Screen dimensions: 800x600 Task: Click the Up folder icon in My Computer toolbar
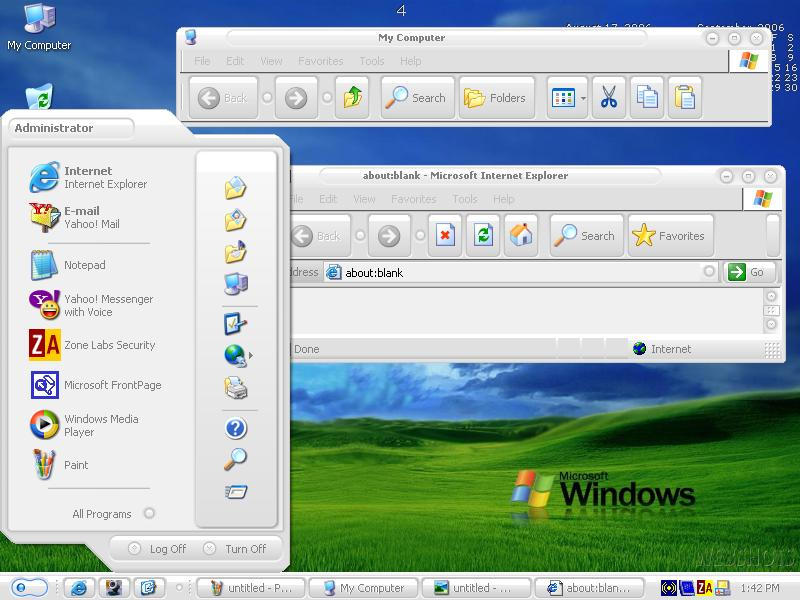tap(353, 97)
